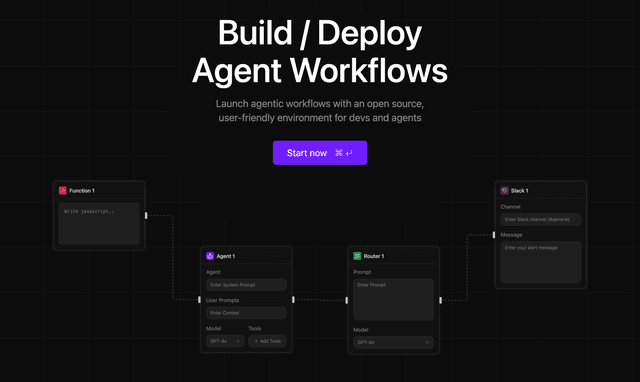Click the return key icon in Start now

[x=349, y=153]
